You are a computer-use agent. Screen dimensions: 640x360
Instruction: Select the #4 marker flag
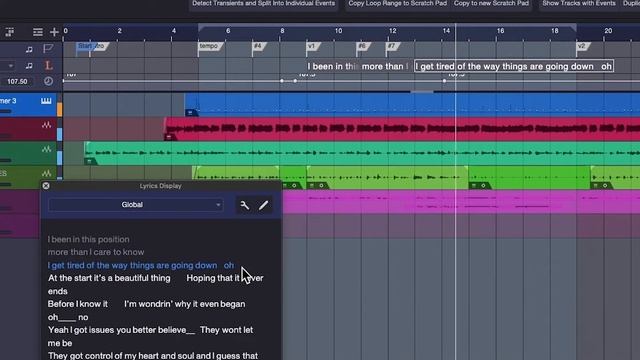point(259,46)
